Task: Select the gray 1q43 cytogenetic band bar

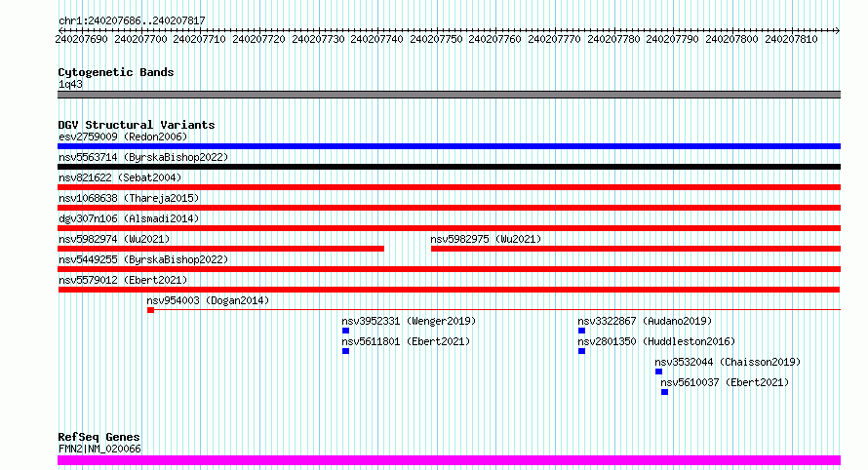Action: [x=449, y=95]
